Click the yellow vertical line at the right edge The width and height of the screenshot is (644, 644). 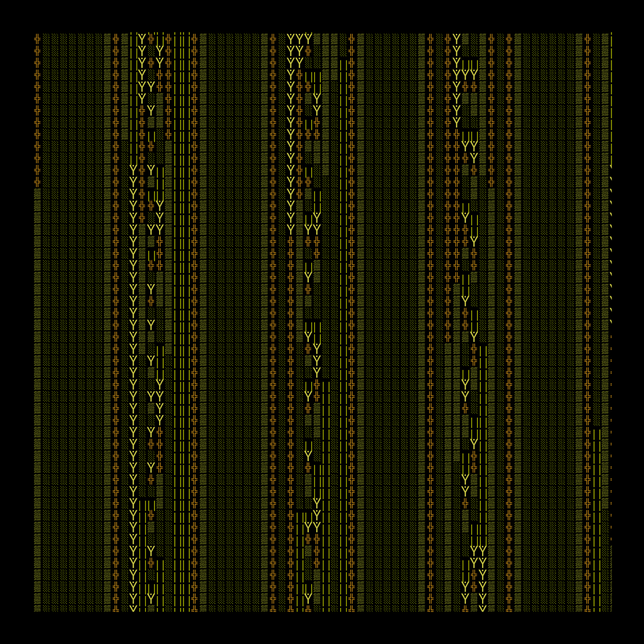(611, 99)
